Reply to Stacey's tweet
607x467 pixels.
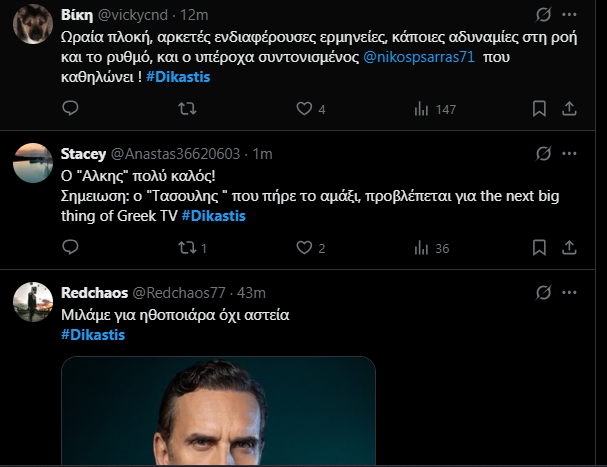pos(70,248)
